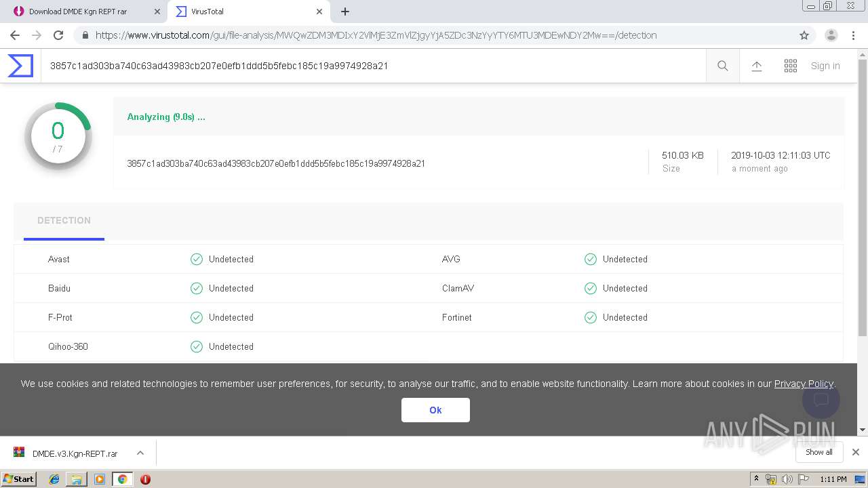Click the 510.03 KB size value
Viewport: 868px width, 488px height.
[683, 155]
